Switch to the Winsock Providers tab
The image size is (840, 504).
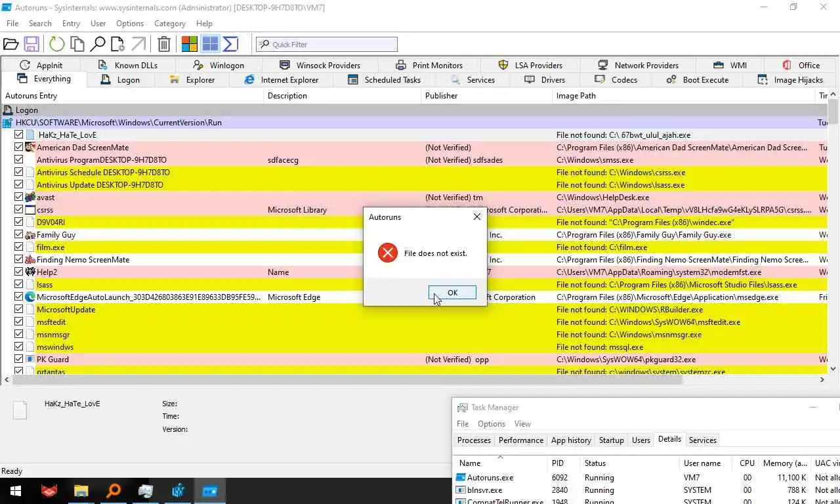coord(320,65)
